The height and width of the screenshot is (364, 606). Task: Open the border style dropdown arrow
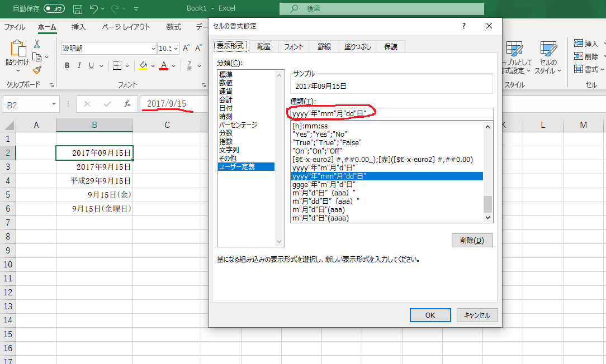coord(127,66)
